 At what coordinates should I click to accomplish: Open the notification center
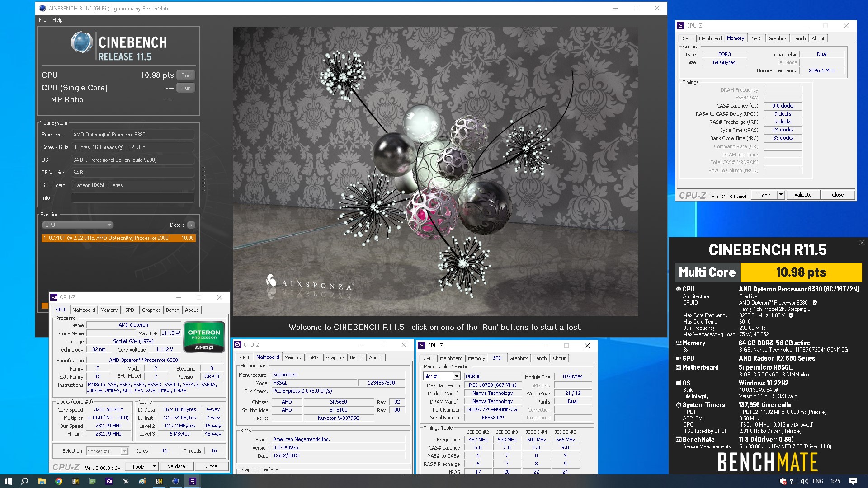pyautogui.click(x=853, y=481)
